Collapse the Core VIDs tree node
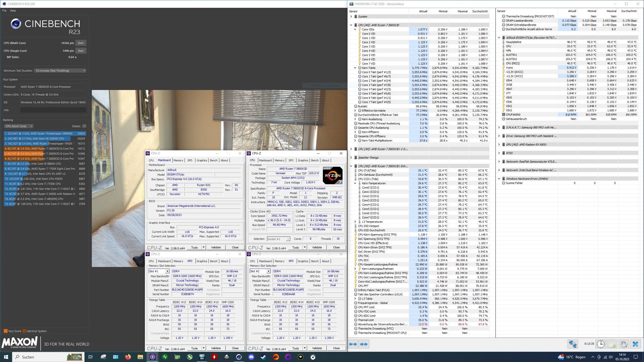The width and height of the screenshot is (644, 362). [355, 29]
